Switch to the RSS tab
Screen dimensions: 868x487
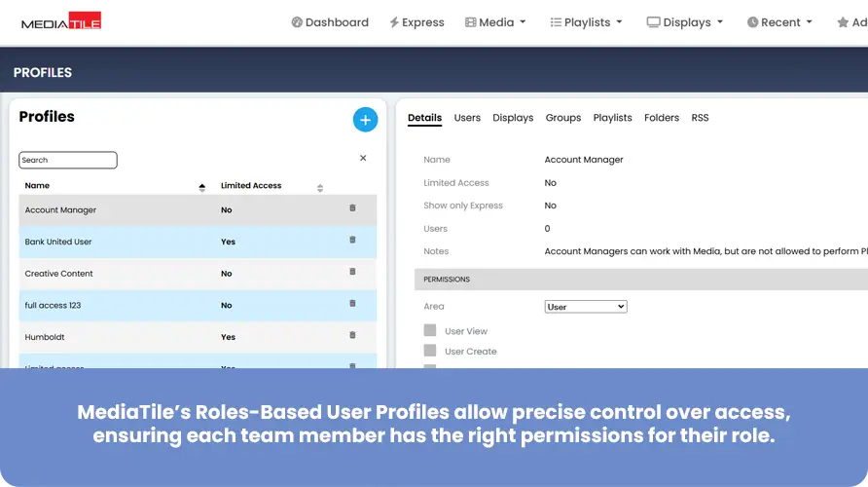coord(700,118)
